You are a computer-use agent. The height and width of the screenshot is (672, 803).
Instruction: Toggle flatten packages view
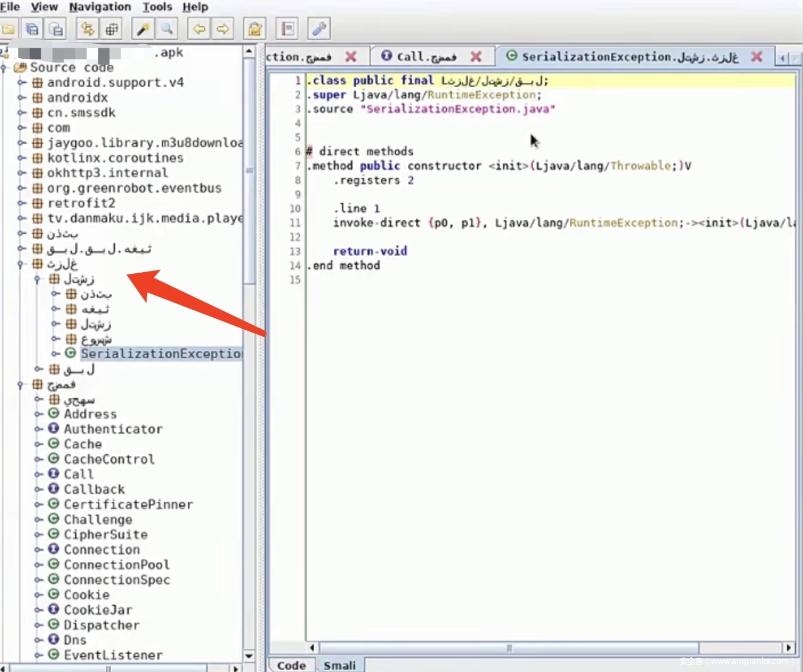tap(111, 29)
